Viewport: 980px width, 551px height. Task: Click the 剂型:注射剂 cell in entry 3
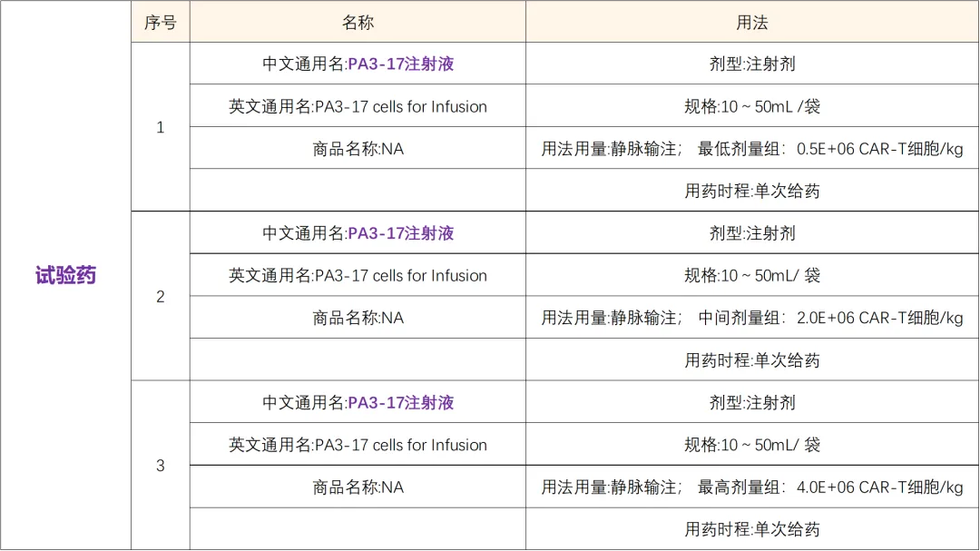[x=752, y=403]
